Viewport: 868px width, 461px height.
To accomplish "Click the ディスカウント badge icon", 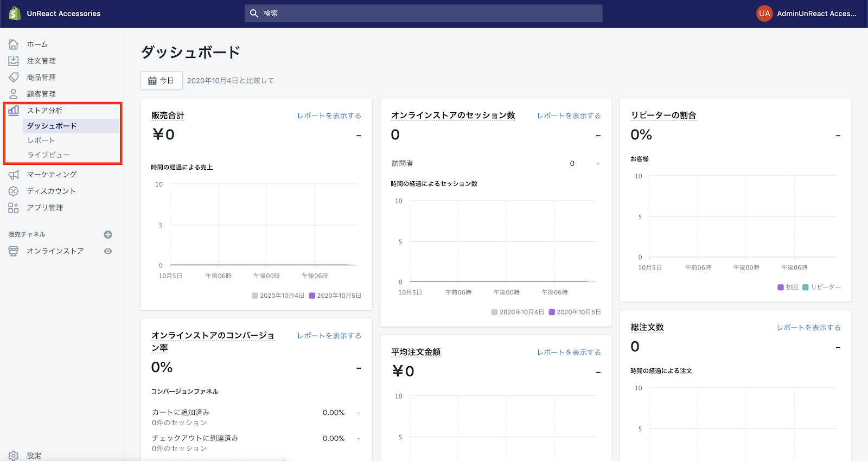I will tap(14, 191).
